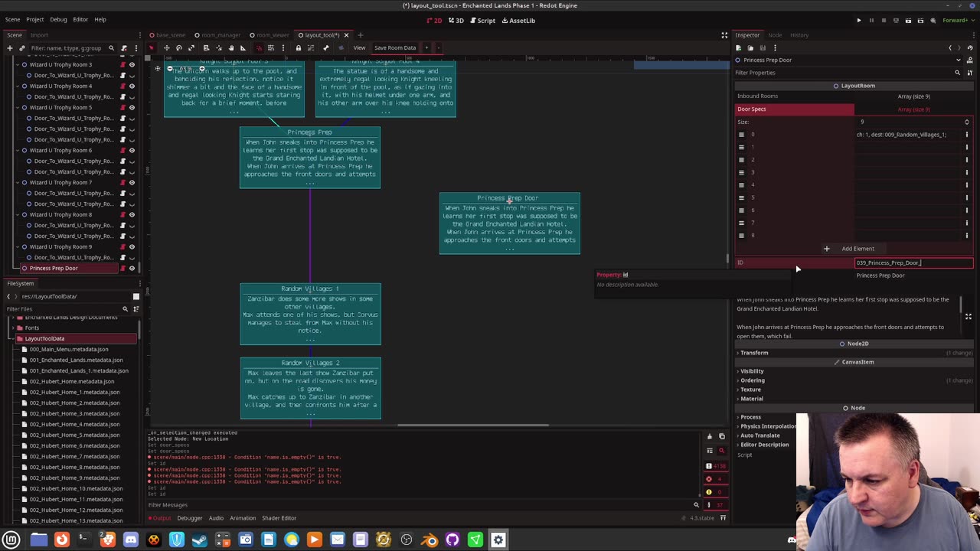Clear the output log
The image size is (980, 551).
(709, 436)
